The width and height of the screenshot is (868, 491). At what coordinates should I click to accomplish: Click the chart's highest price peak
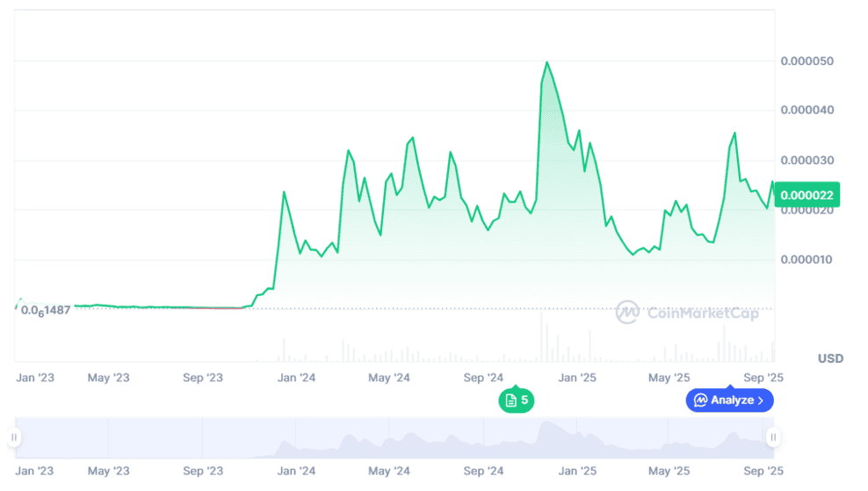pos(546,62)
